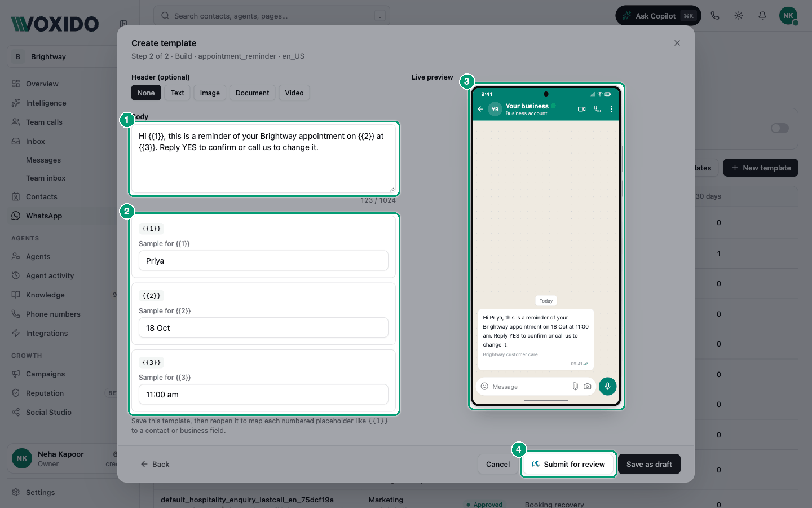Open notifications bell icon
This screenshot has height=508, width=812.
[762, 16]
